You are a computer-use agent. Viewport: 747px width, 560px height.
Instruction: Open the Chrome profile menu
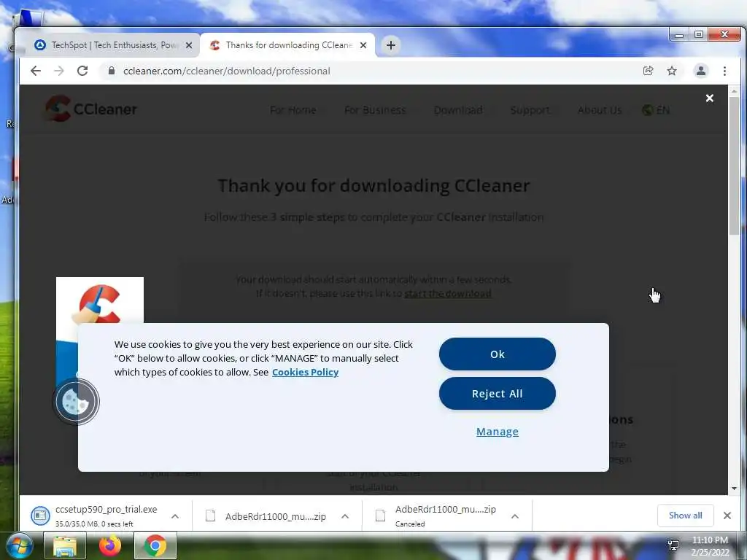click(701, 71)
